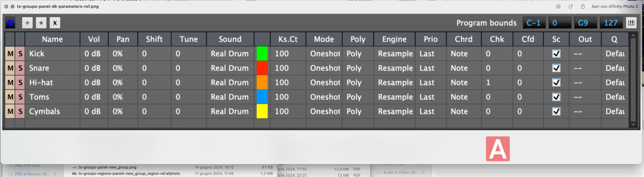Solo the Toms group
644x177 pixels.
click(x=20, y=97)
